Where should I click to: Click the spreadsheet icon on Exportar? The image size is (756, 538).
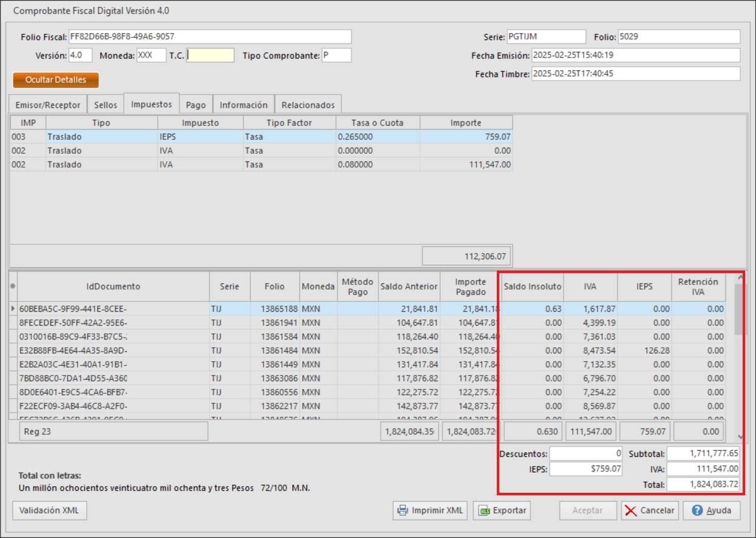pyautogui.click(x=484, y=511)
